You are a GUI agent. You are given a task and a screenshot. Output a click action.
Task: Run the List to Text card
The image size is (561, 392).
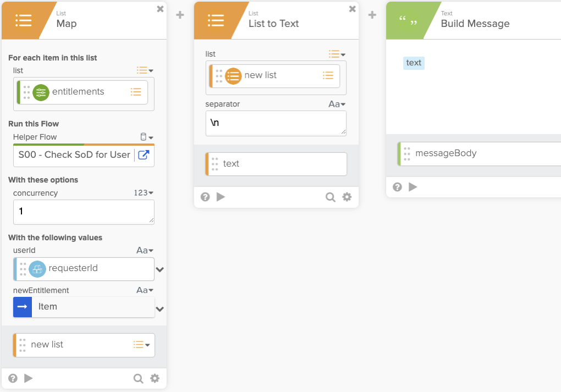pyautogui.click(x=221, y=197)
